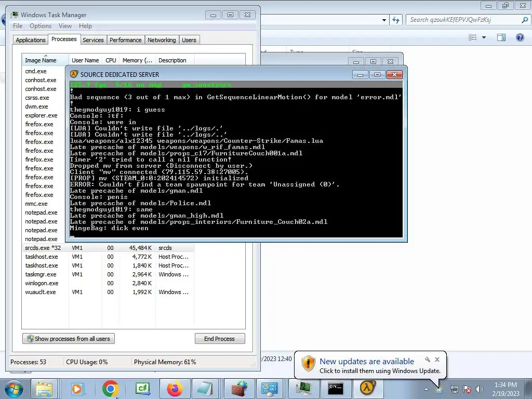Select the srcds.exe *32 process row
Viewport: 532px width, 399px height.
coord(108,248)
